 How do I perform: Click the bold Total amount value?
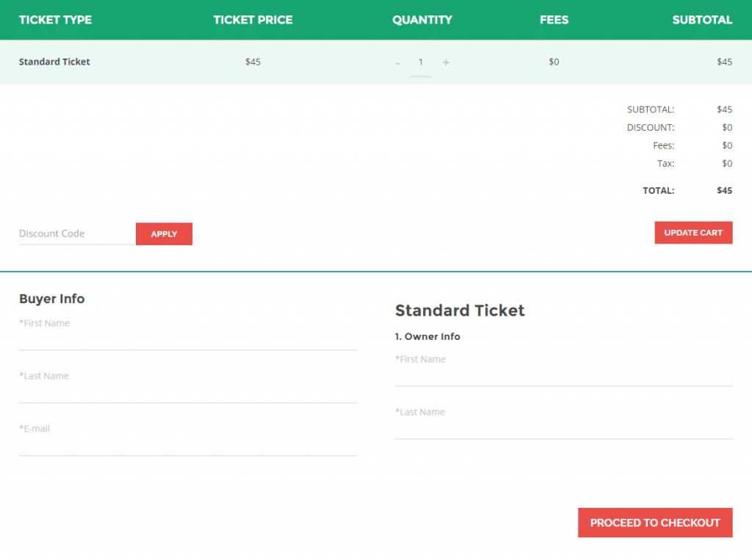[x=724, y=190]
